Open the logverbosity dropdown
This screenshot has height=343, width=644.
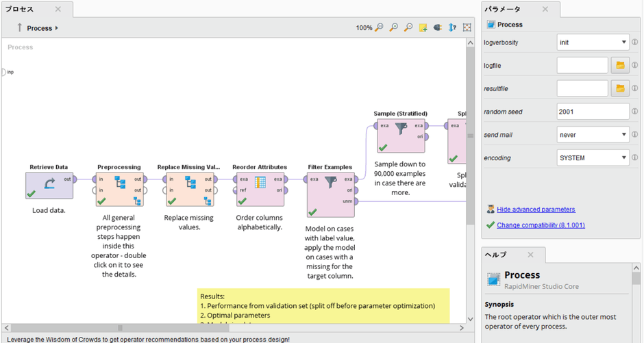tap(593, 42)
